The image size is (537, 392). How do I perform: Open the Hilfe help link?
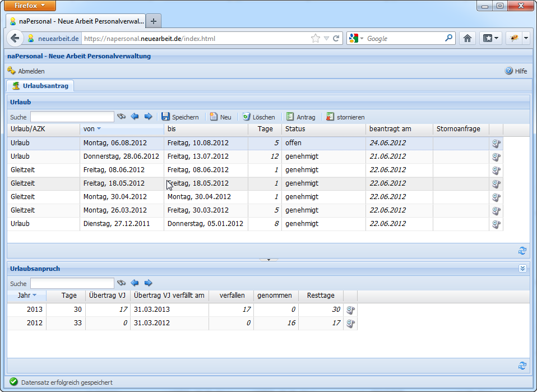pyautogui.click(x=516, y=71)
